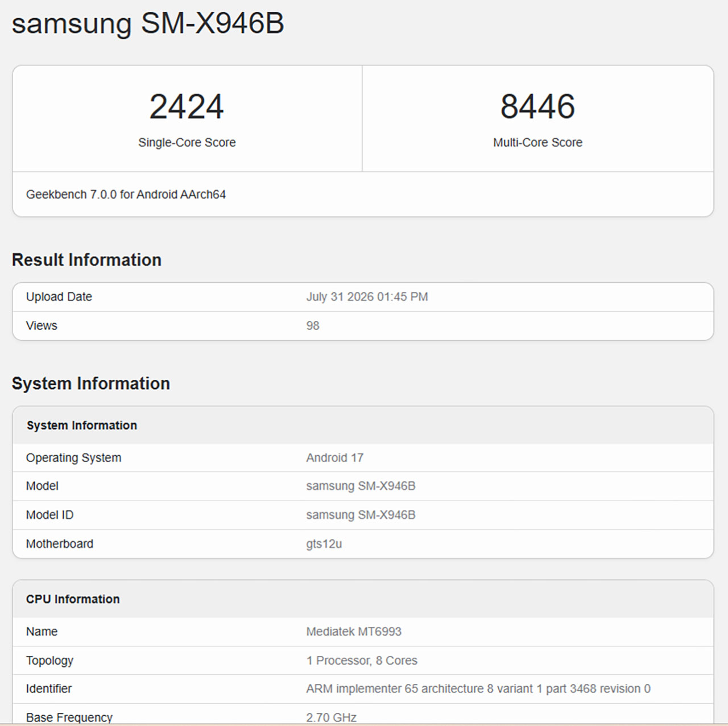
Task: Select the Mediatek MT6993 value
Action: [x=354, y=632]
